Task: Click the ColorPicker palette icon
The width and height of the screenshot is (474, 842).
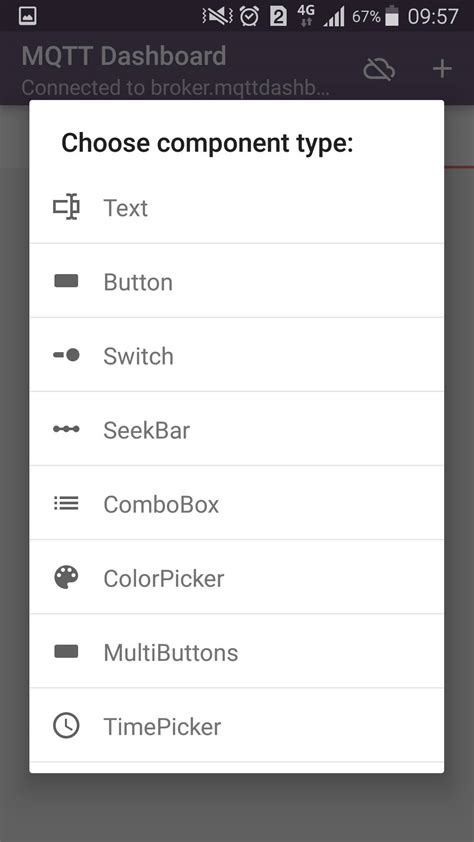Action: click(66, 577)
